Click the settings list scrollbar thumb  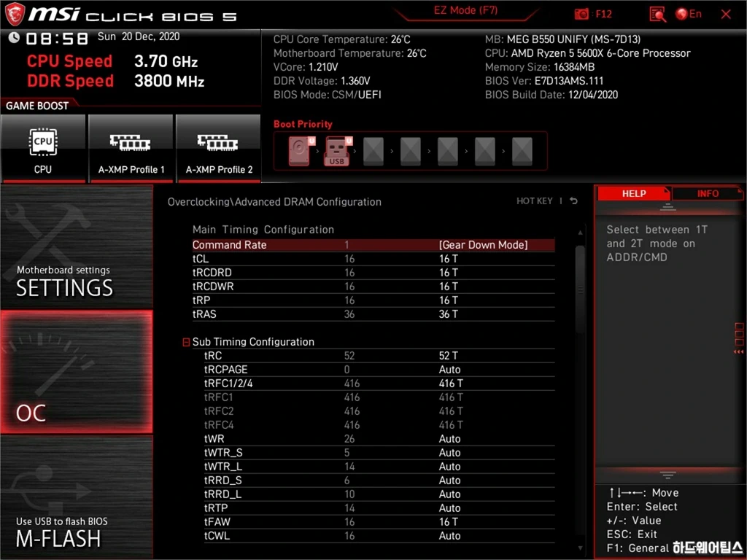tap(580, 289)
